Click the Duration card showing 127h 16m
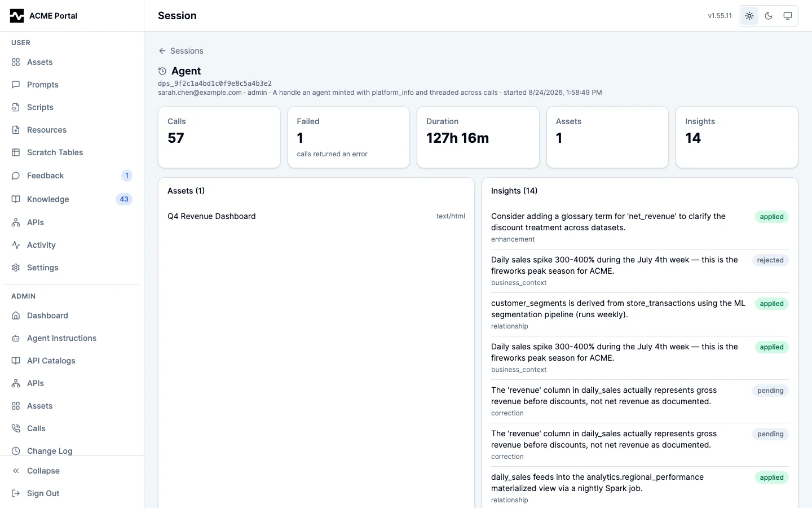This screenshot has width=812, height=508. (478, 137)
